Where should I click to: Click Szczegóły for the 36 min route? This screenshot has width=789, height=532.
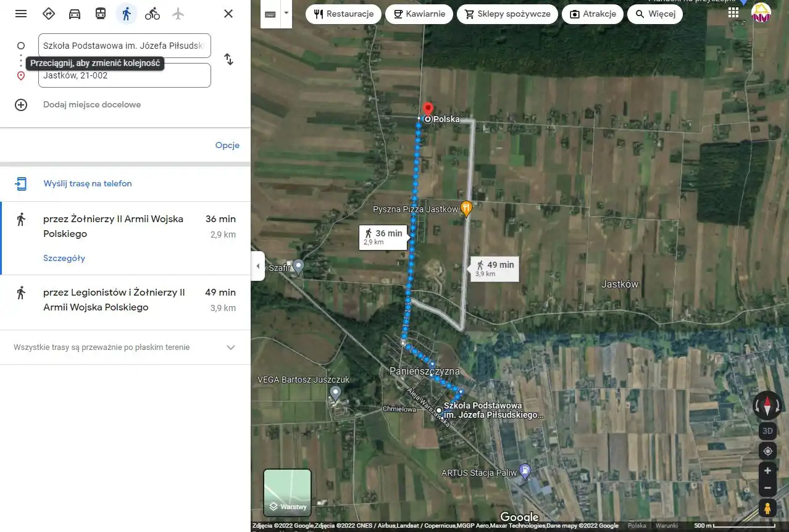[x=64, y=259]
